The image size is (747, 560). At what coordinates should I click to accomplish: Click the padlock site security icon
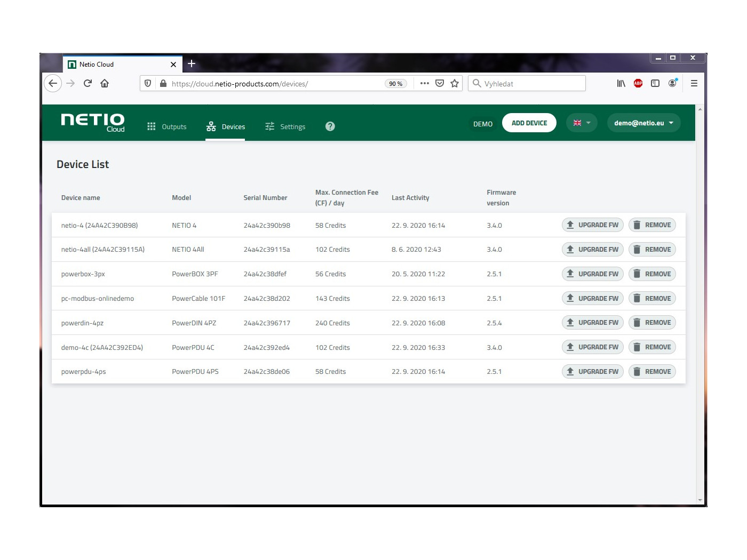[163, 83]
